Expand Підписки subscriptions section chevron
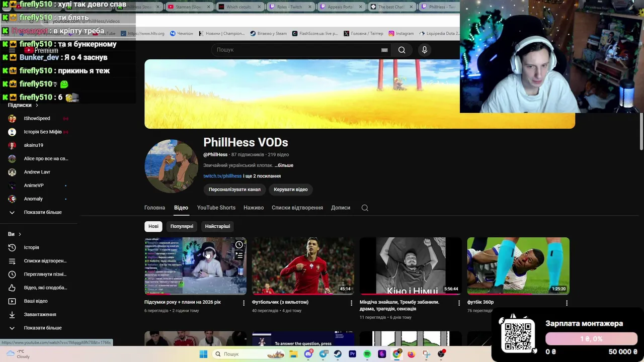 click(37, 105)
